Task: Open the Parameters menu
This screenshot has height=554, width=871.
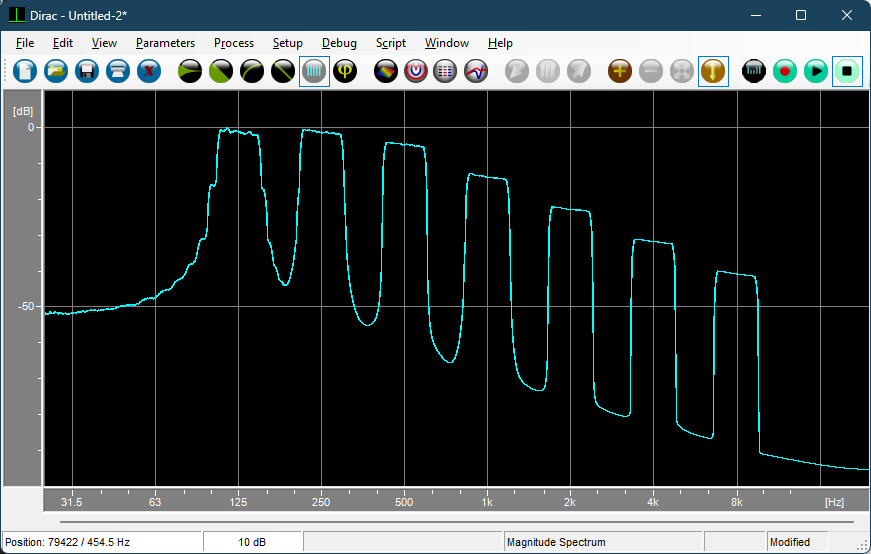Action: coord(165,43)
